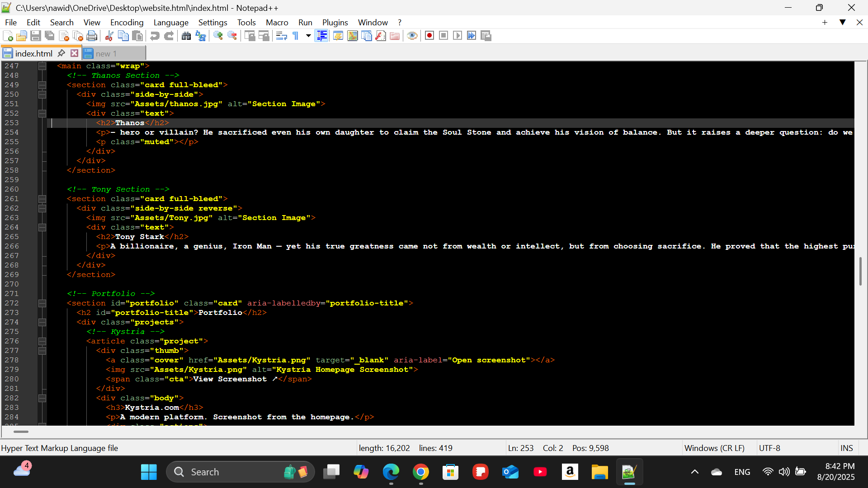Click the Open file toolbar icon
The image size is (868, 488).
point(22,36)
